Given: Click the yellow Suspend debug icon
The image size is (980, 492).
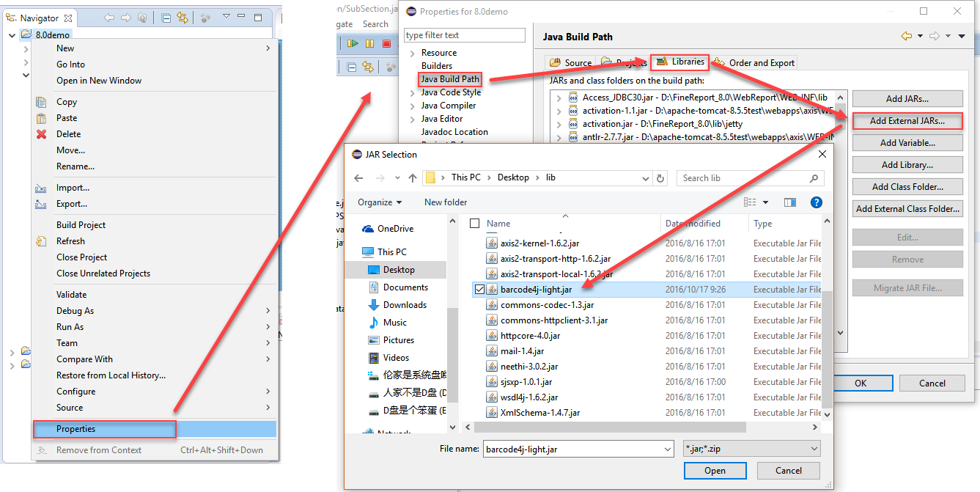Looking at the screenshot, I should click(x=371, y=44).
